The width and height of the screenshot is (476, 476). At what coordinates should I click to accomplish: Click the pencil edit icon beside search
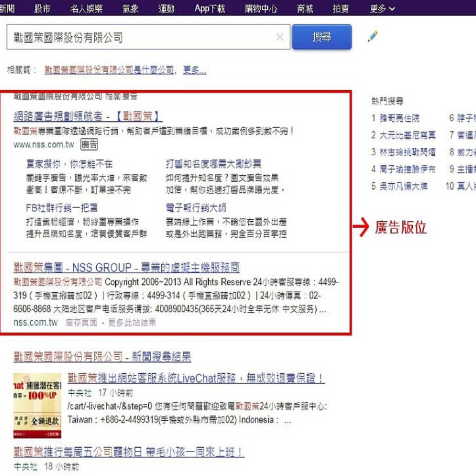373,36
